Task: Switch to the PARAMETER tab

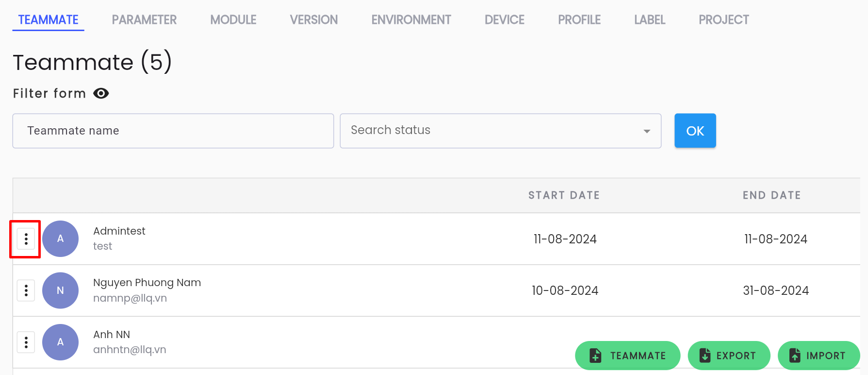Action: click(x=144, y=20)
